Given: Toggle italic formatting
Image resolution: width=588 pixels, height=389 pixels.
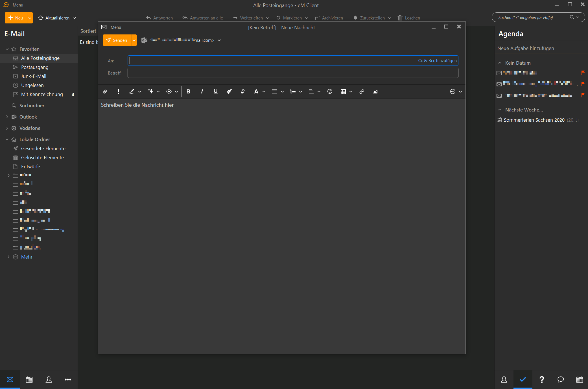Looking at the screenshot, I should pos(202,91).
